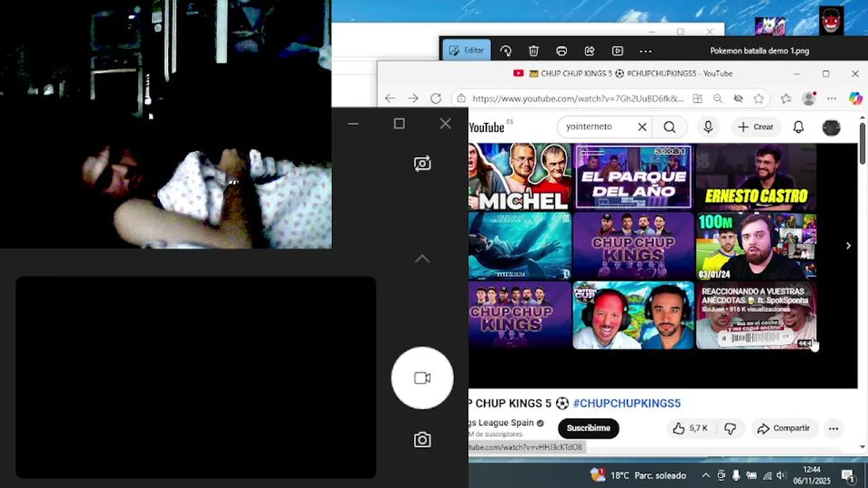Open Meet Now tray icon
868x488 pixels.
(x=721, y=475)
